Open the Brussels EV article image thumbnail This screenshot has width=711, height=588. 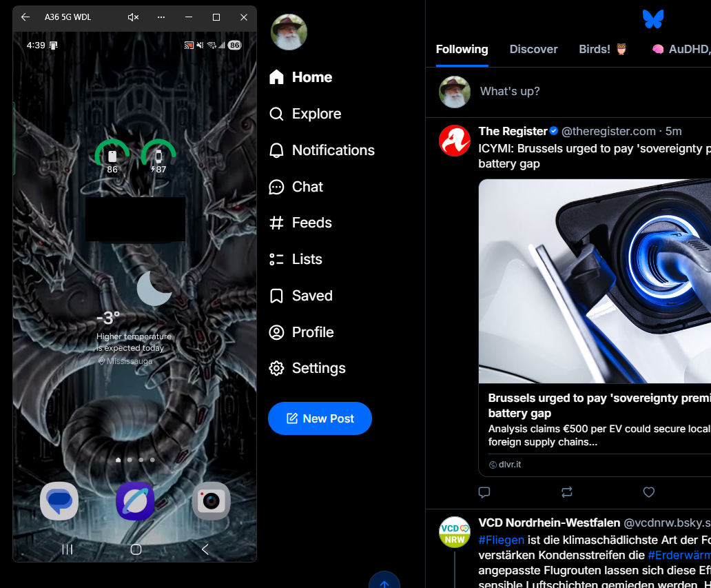(595, 281)
